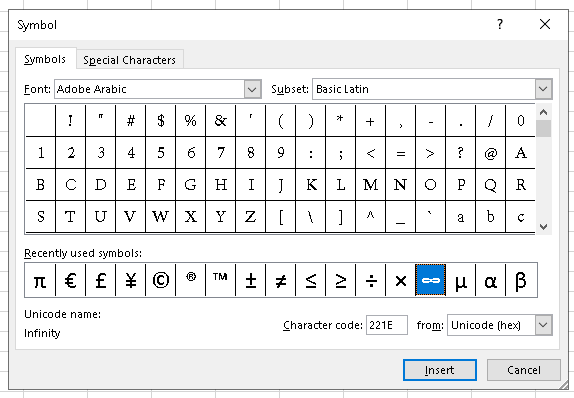Switch to the Special Characters tab
Screen dimensions: 574x398
click(x=130, y=60)
